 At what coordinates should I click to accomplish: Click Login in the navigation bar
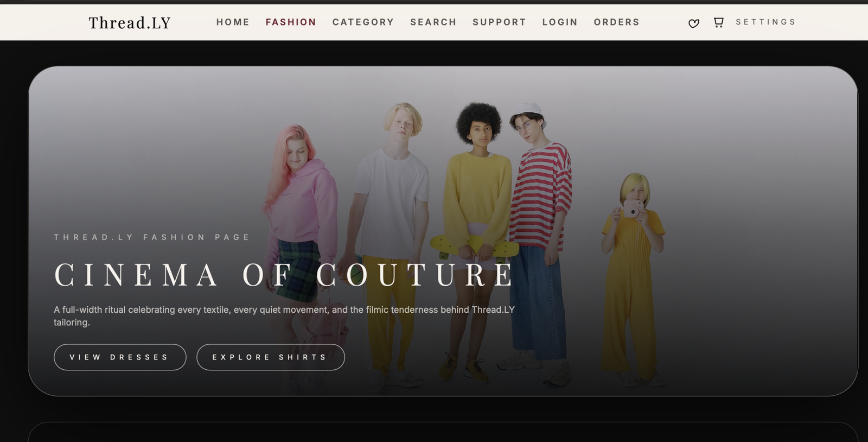pos(560,22)
